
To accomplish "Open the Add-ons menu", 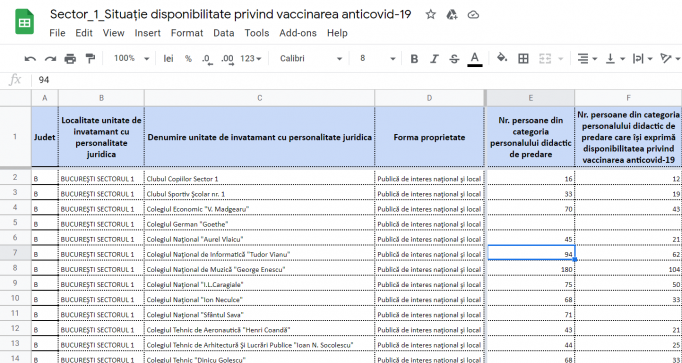I will (298, 33).
